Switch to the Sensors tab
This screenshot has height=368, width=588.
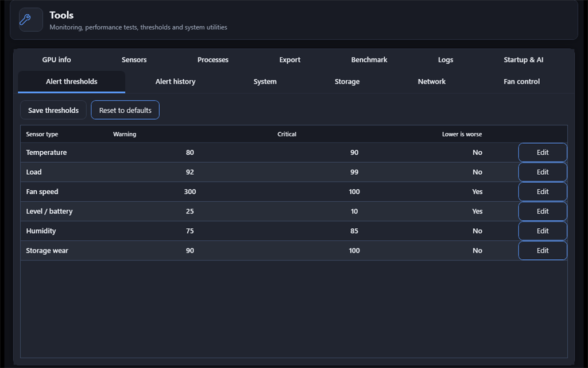tap(134, 60)
